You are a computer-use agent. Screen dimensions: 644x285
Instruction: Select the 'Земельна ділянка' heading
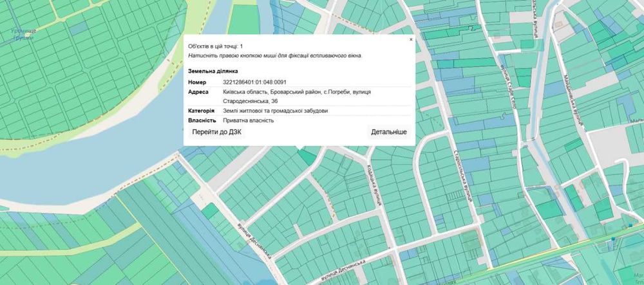click(213, 71)
